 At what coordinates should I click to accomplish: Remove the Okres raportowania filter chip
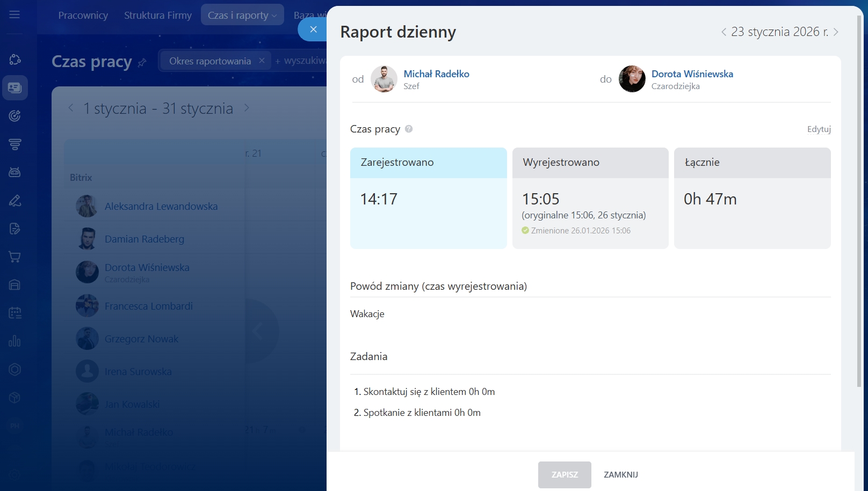262,61
